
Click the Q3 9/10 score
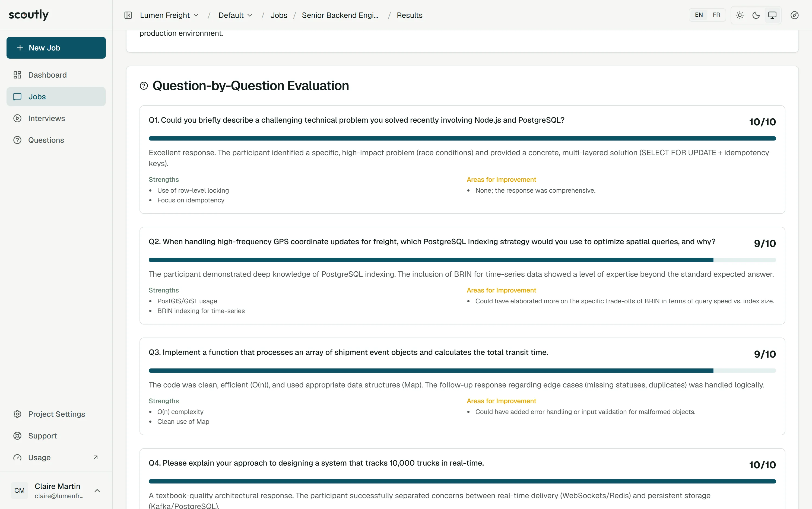pyautogui.click(x=765, y=354)
